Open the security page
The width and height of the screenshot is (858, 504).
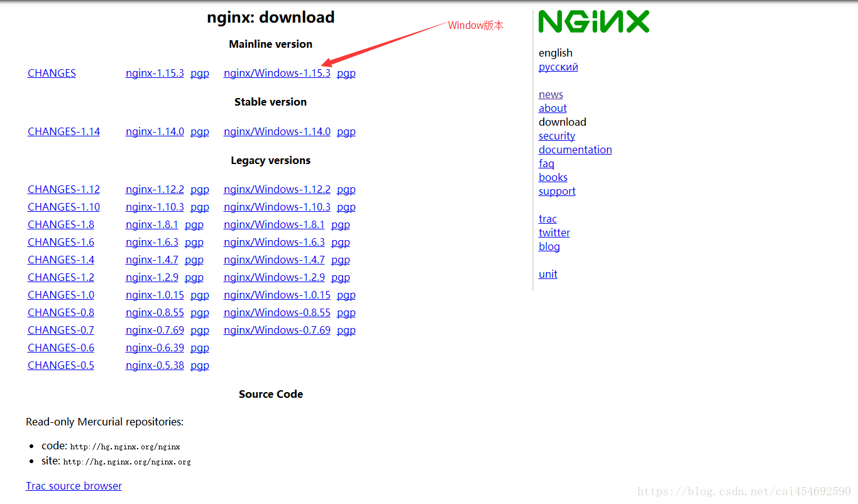[x=557, y=136]
